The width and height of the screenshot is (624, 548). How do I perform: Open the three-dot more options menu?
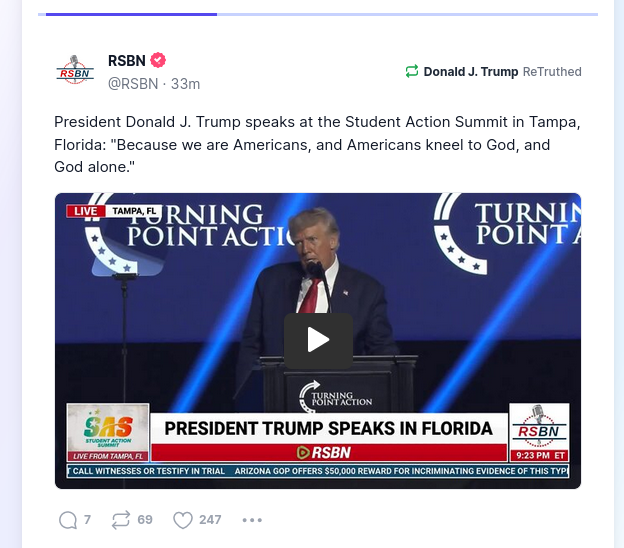pos(252,520)
